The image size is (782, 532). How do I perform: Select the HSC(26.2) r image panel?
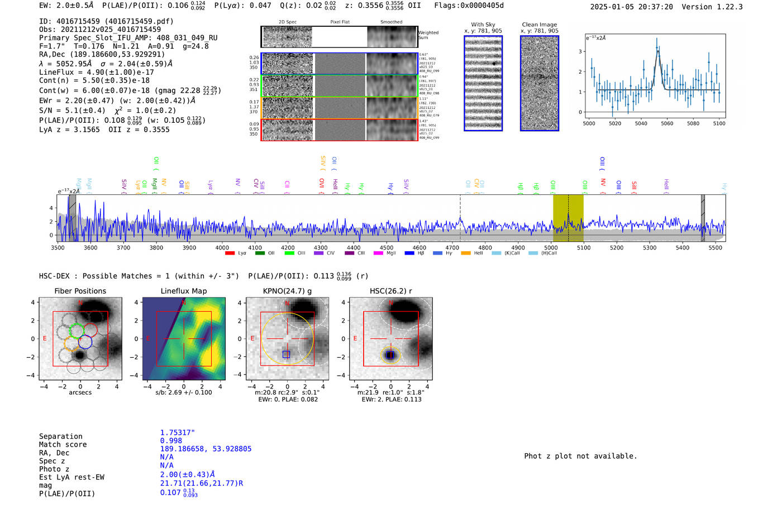click(390, 339)
